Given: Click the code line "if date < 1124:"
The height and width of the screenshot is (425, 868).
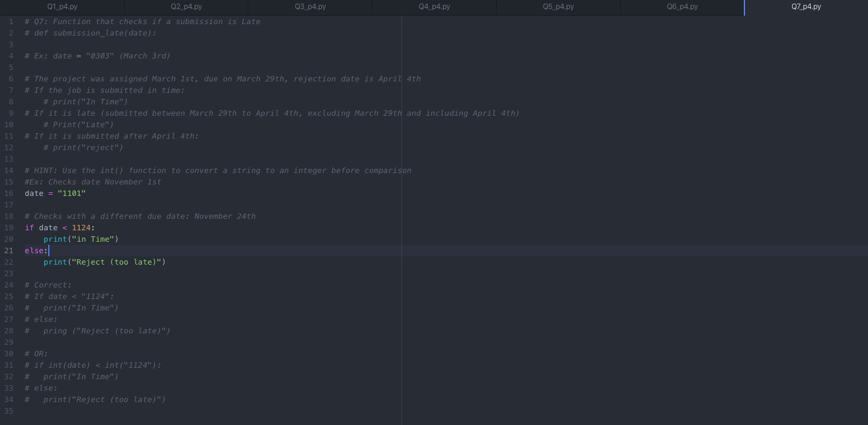Looking at the screenshot, I should click(60, 228).
